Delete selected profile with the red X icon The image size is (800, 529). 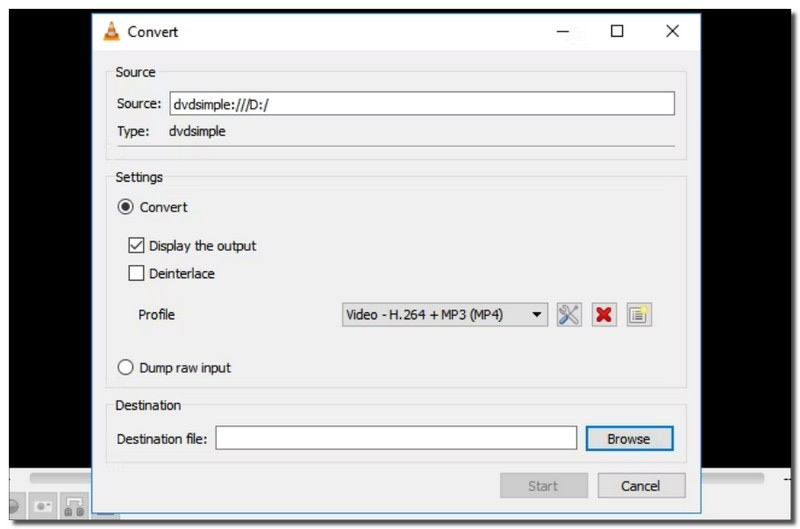point(604,314)
